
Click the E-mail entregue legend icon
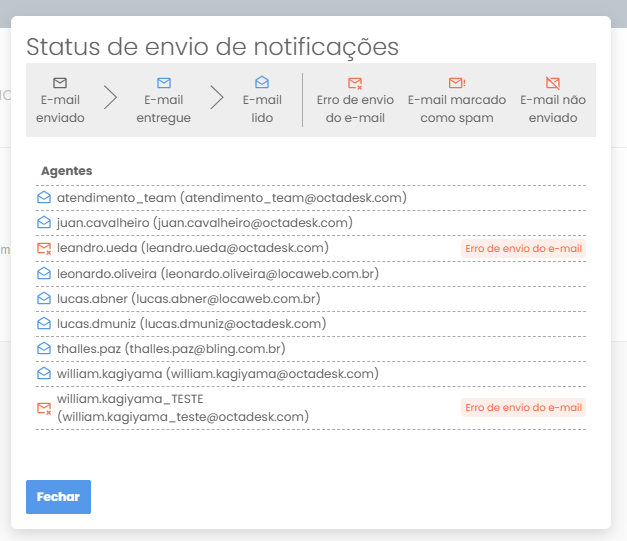click(x=164, y=83)
